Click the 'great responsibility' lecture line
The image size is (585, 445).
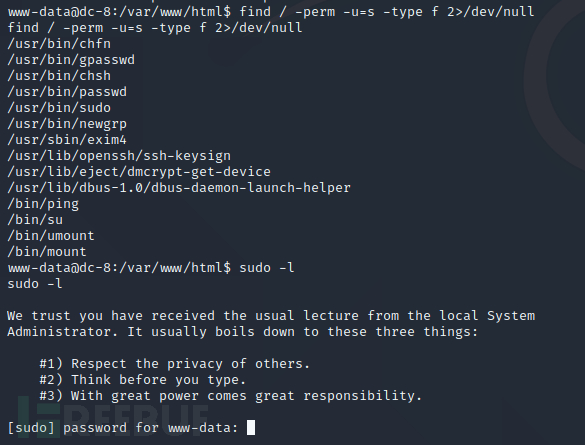click(231, 396)
